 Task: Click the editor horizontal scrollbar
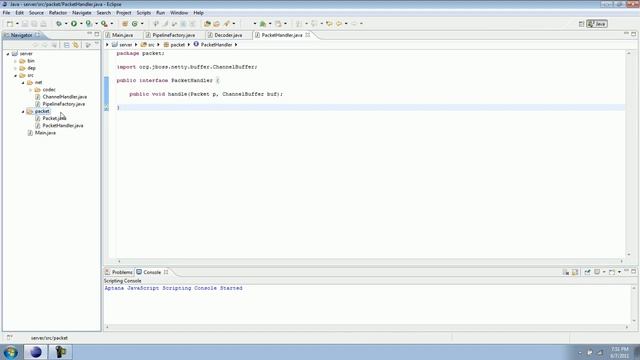(x=370, y=261)
